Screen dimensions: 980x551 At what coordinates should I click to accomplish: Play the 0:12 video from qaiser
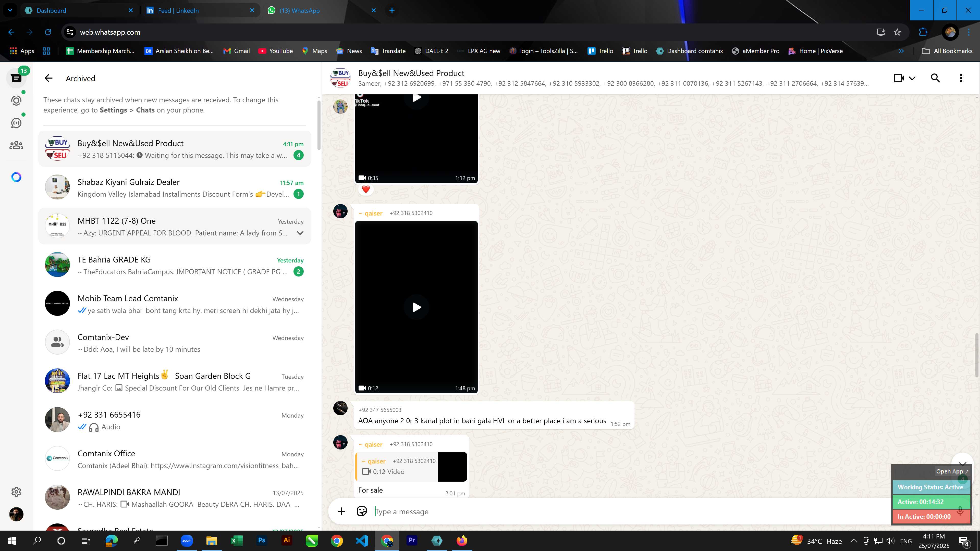(x=416, y=307)
